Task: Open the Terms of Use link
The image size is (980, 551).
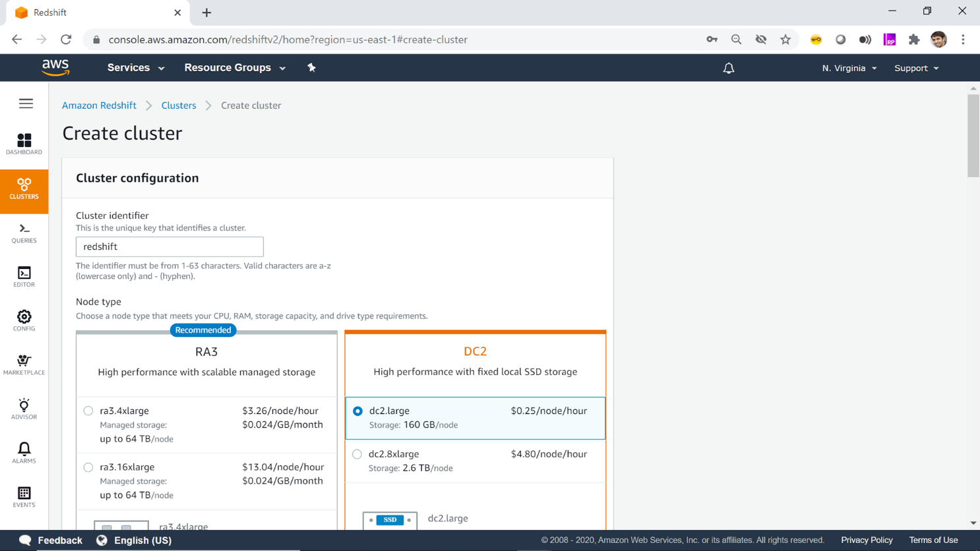Action: [933, 540]
